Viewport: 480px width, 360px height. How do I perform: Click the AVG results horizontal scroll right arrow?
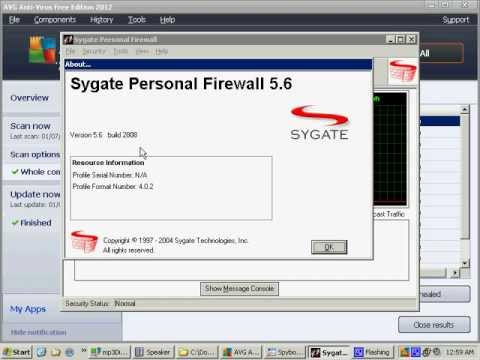point(455,273)
